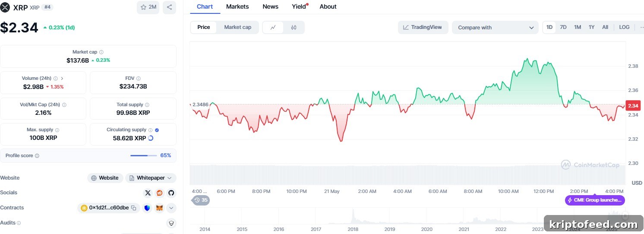Switch to the Markets tab
Screen dimensions: 644x234
[x=237, y=6]
